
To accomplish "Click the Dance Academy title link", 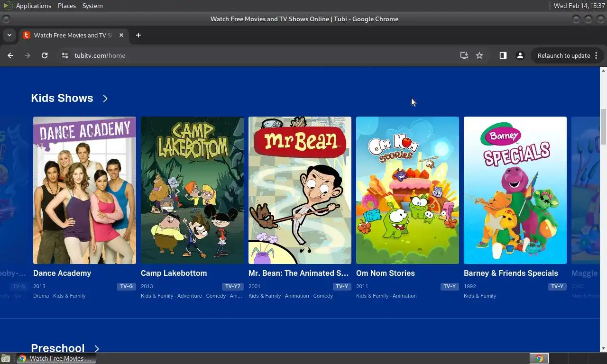I will [62, 273].
